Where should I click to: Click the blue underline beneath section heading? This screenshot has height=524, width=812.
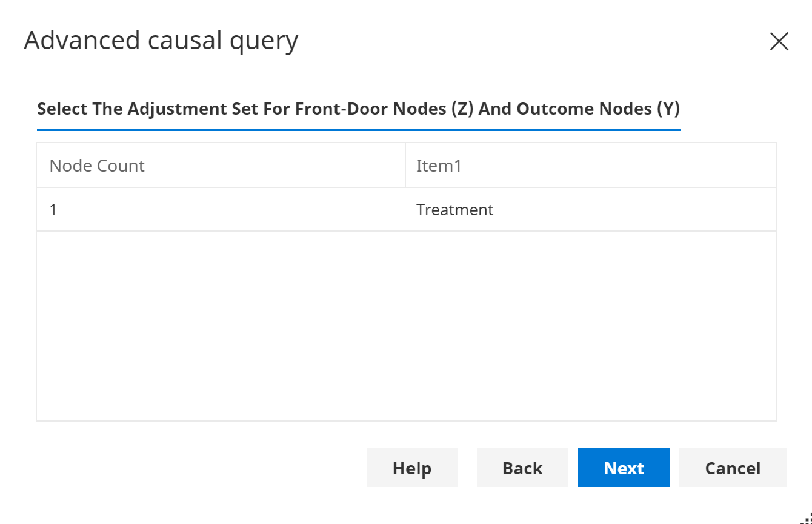pyautogui.click(x=358, y=129)
